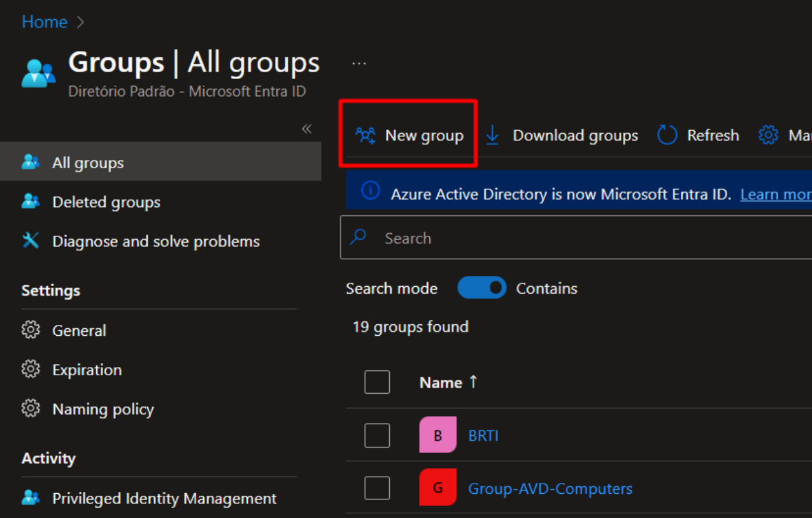
Task: Click the red G group avatar
Action: tap(438, 488)
